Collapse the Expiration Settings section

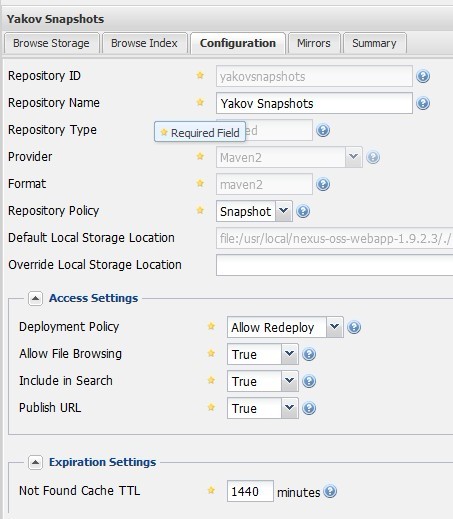(35, 462)
